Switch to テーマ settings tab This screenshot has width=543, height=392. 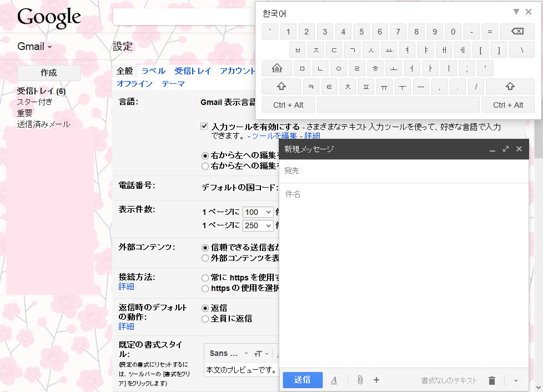(x=173, y=84)
